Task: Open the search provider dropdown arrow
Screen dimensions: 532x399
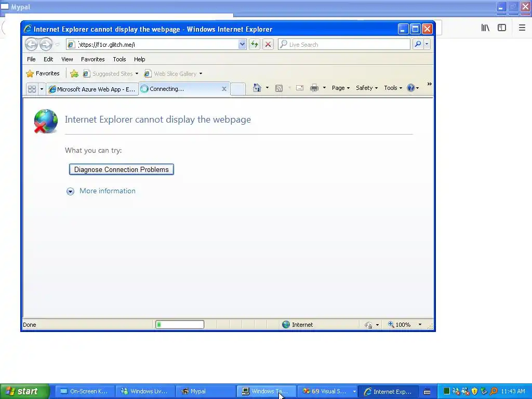Action: coord(427,44)
